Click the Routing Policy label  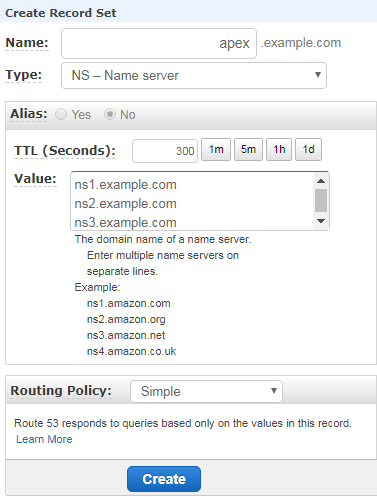click(61, 391)
